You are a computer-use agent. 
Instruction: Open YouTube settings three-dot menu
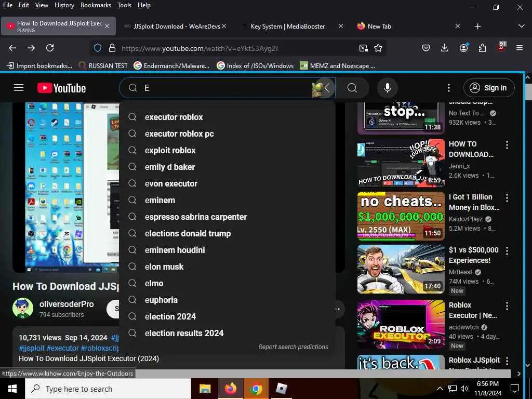click(x=448, y=88)
